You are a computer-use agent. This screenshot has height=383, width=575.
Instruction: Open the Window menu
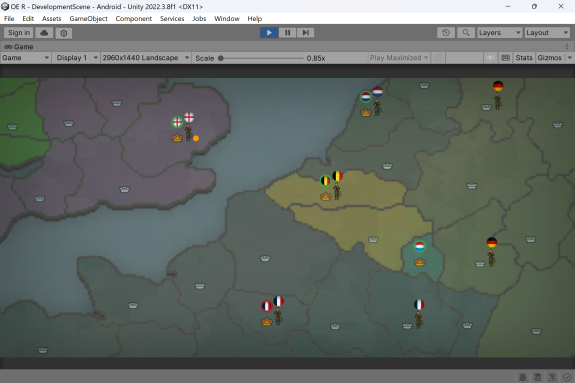[227, 19]
